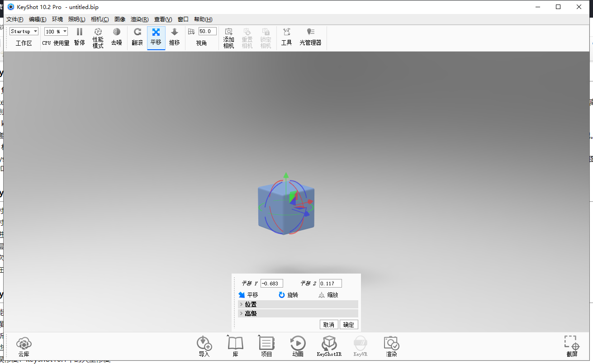Image resolution: width=593 pixels, height=364 pixels.
Task: Open the Startup workspace dropdown
Action: pyautogui.click(x=24, y=32)
